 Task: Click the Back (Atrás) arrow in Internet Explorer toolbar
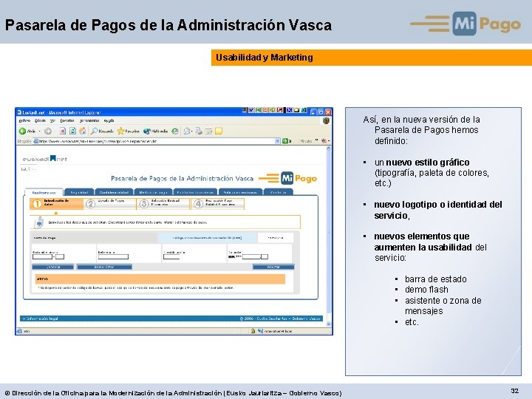click(x=22, y=131)
